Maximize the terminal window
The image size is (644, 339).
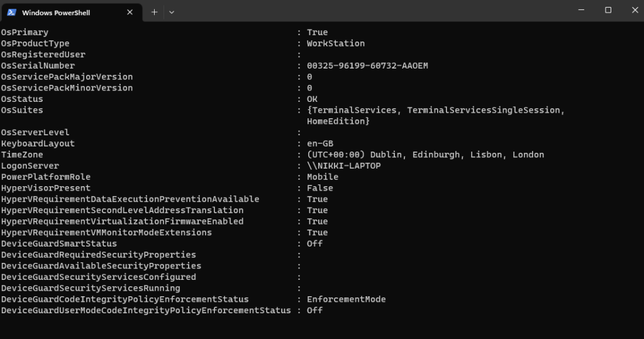click(x=608, y=10)
